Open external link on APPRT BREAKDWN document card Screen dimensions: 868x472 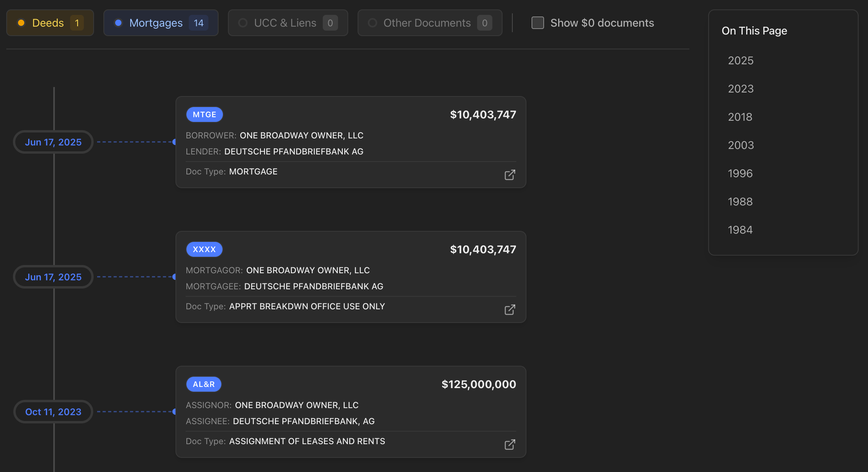[510, 310]
